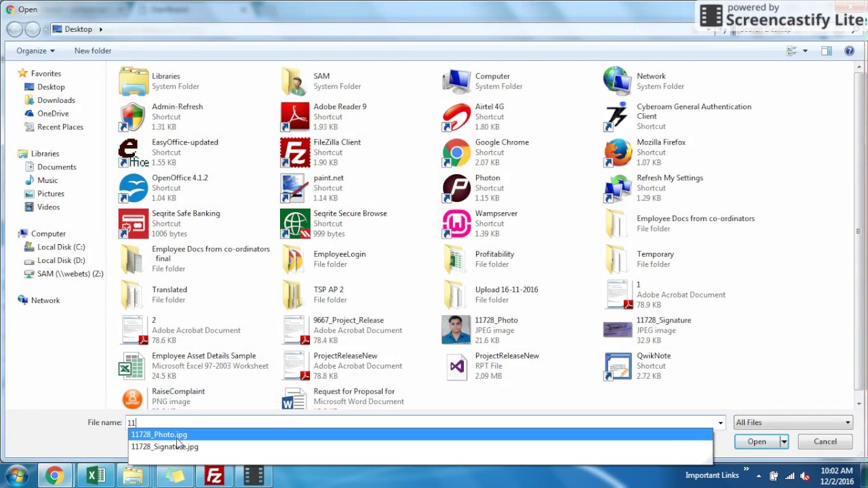The height and width of the screenshot is (488, 868).
Task: Click the Excel icon on the taskbar
Action: (x=96, y=476)
